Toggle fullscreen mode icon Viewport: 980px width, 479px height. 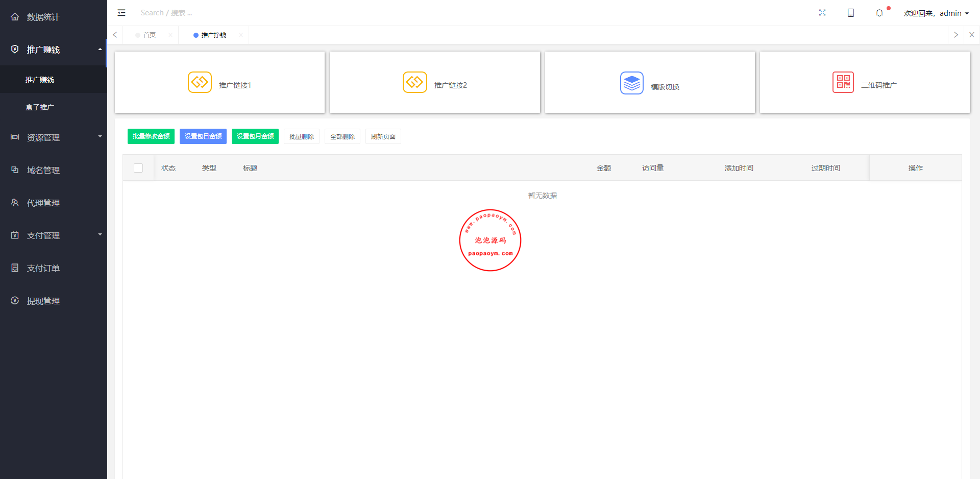(x=822, y=13)
